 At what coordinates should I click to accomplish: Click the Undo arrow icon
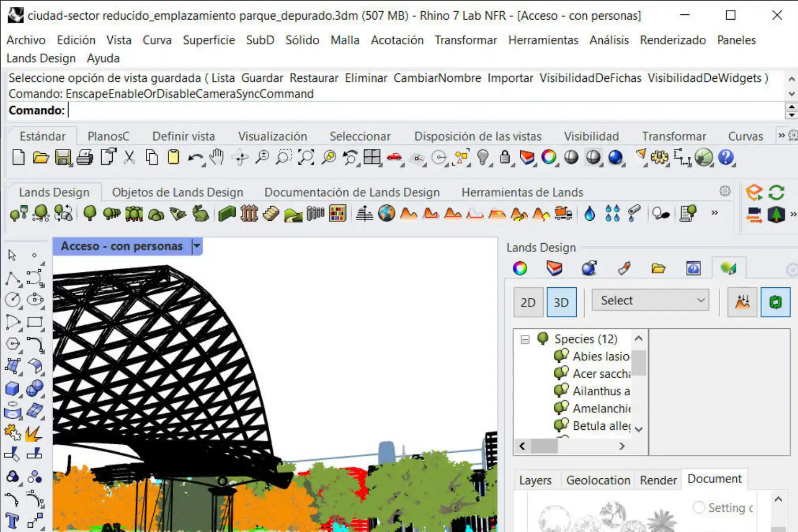point(195,158)
